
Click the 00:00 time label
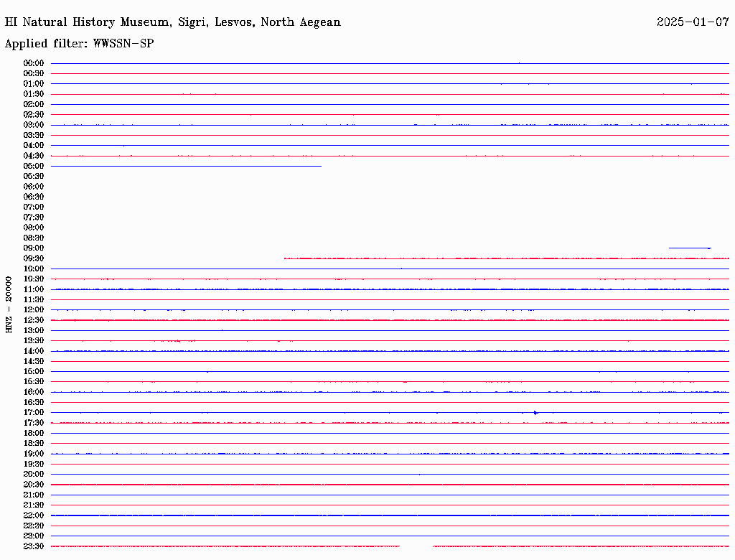(33, 63)
